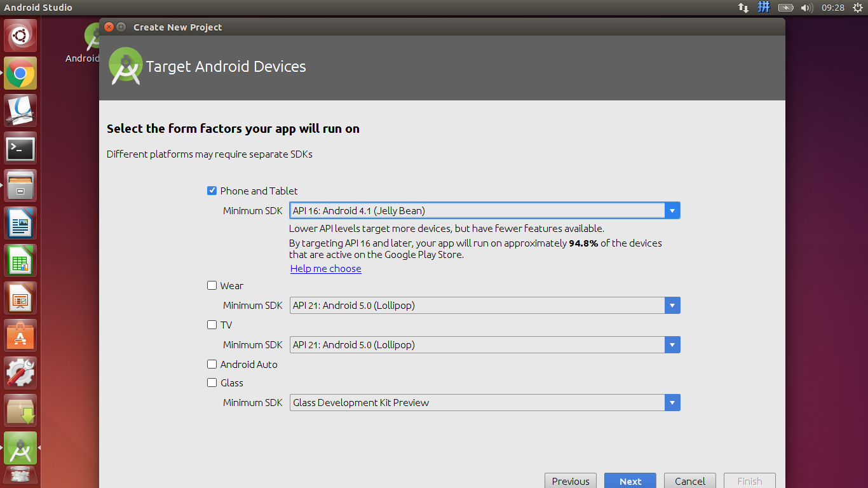The height and width of the screenshot is (488, 868).
Task: Enable the Glass checkbox
Action: [x=212, y=383]
